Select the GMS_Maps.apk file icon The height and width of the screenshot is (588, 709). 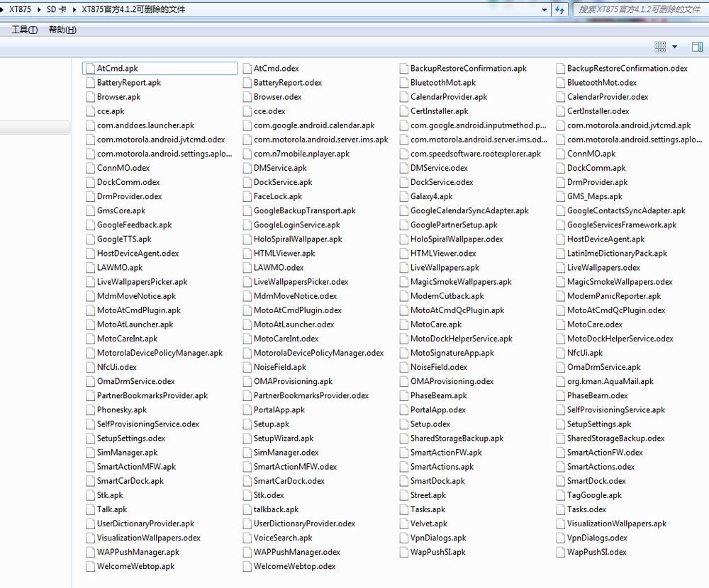(x=561, y=197)
